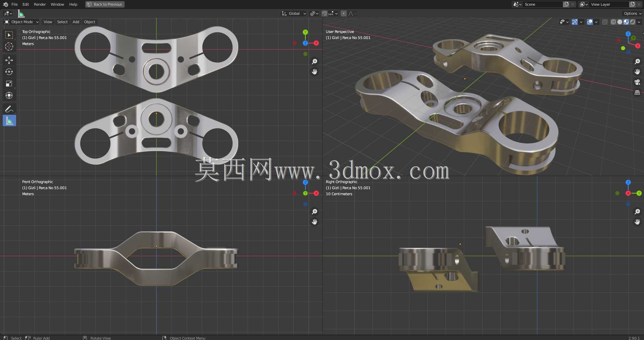Activate the Annotate tool
The width and height of the screenshot is (644, 340).
pyautogui.click(x=9, y=109)
